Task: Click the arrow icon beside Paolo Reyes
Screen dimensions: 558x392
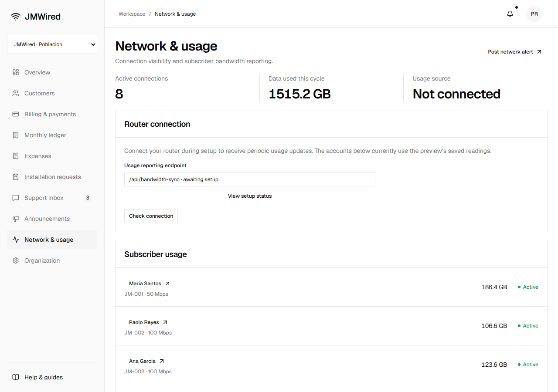Action: click(165, 322)
